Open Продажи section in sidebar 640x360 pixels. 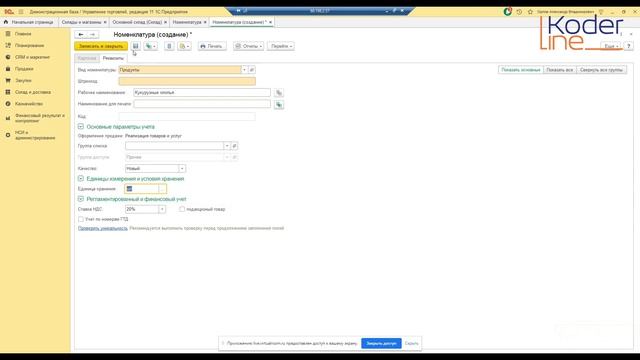24,69
